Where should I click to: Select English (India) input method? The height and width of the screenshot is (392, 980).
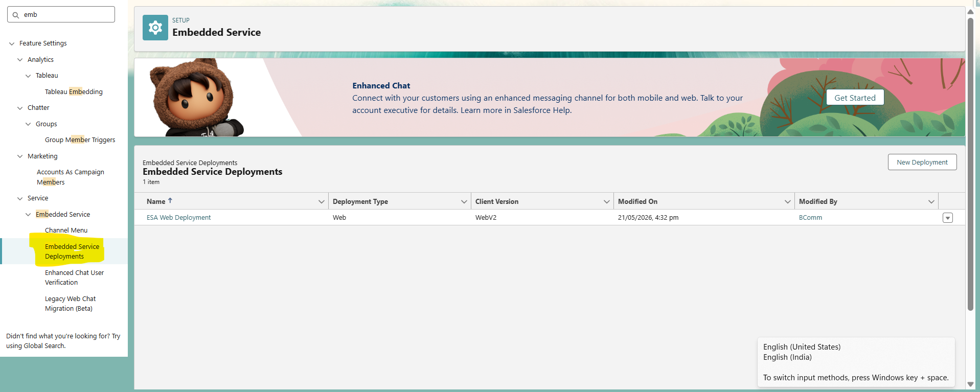pyautogui.click(x=787, y=357)
